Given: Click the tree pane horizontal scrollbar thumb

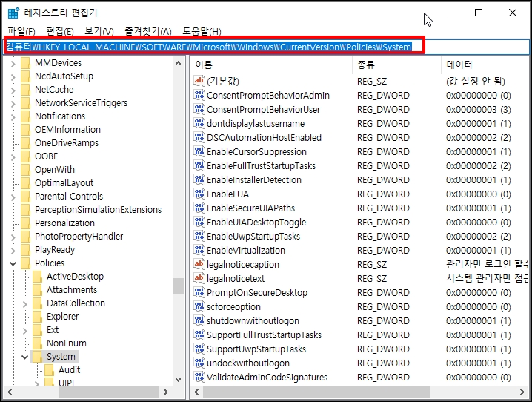Looking at the screenshot, I should click(x=109, y=392).
